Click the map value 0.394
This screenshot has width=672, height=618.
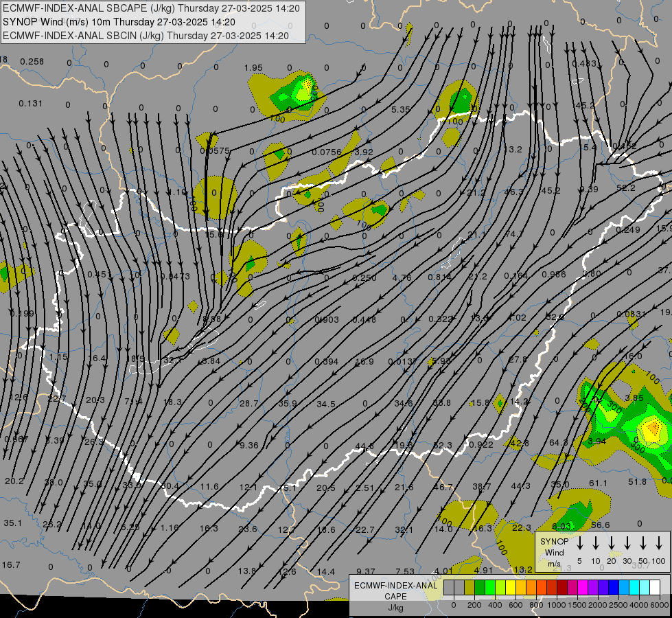pyautogui.click(x=327, y=362)
